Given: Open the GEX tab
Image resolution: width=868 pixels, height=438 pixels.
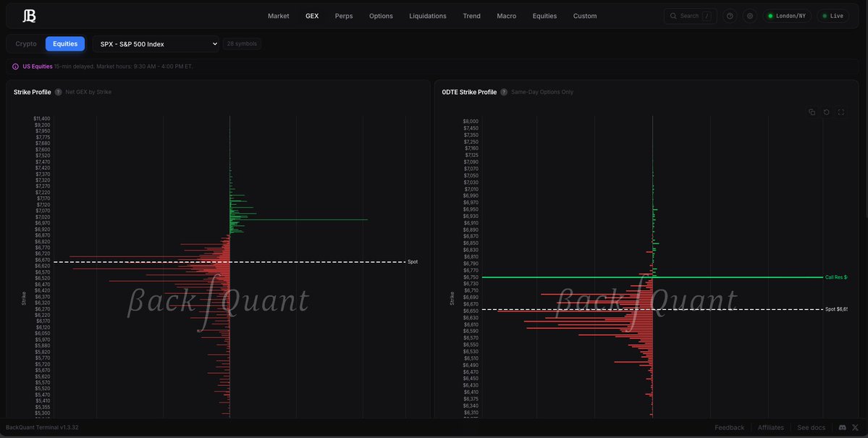Looking at the screenshot, I should (x=312, y=16).
